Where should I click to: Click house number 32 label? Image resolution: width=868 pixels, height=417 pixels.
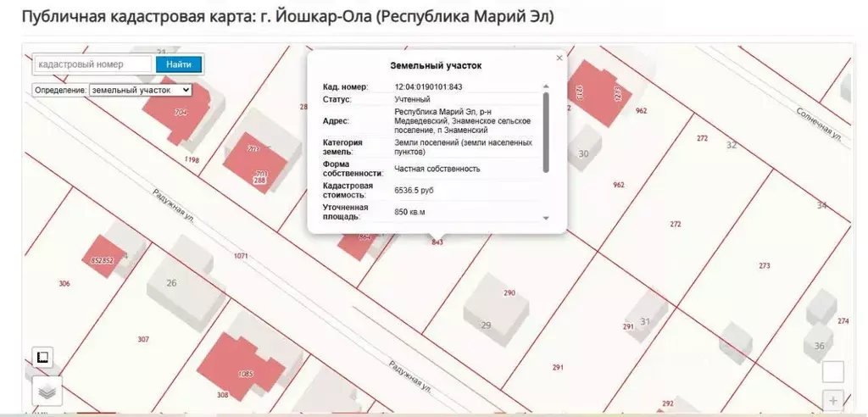732,145
